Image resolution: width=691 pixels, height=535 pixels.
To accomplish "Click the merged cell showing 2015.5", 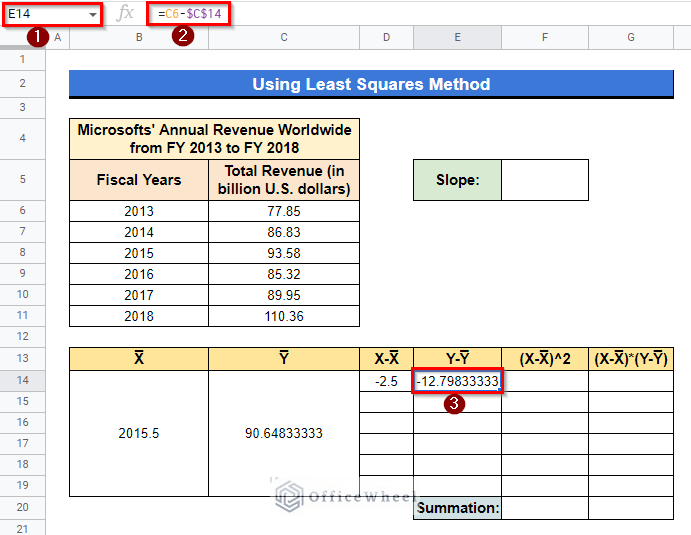I will pos(139,433).
